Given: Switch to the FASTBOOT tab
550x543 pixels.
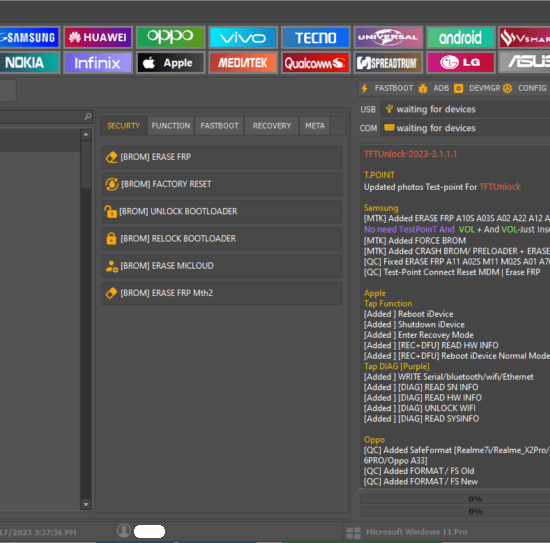Looking at the screenshot, I should coord(219,126).
